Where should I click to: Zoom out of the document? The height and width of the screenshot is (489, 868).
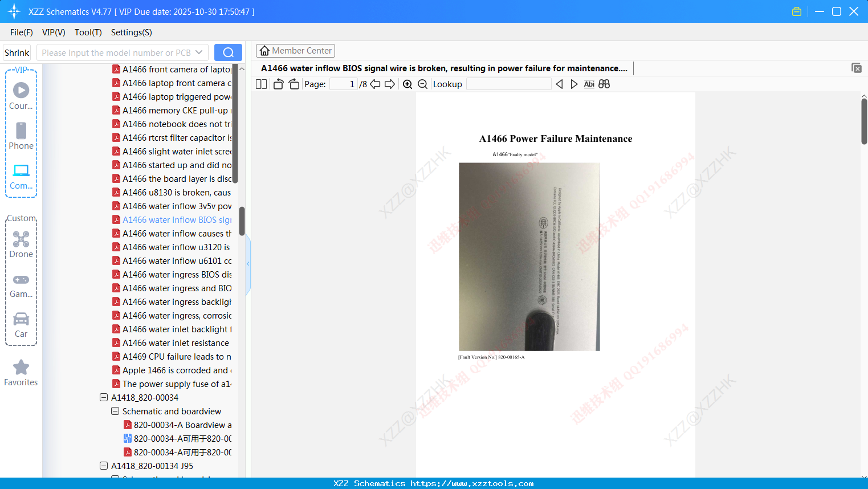pos(422,84)
